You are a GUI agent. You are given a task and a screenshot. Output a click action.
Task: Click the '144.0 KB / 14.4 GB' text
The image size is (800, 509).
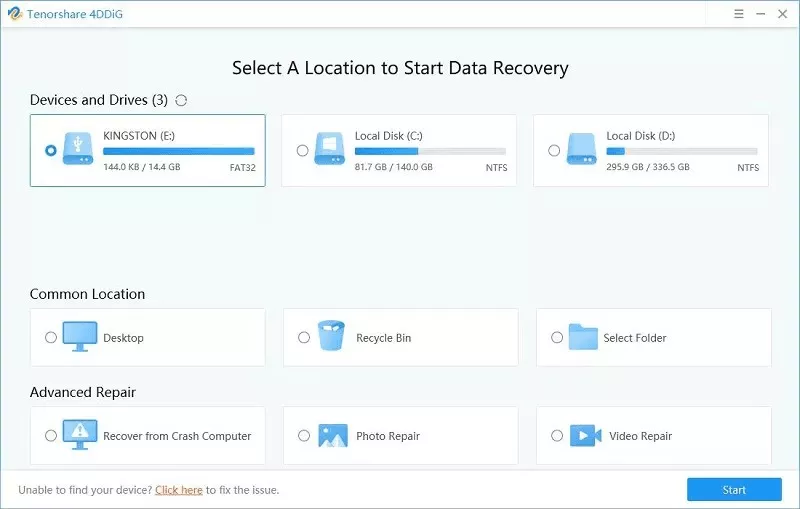[x=142, y=167]
